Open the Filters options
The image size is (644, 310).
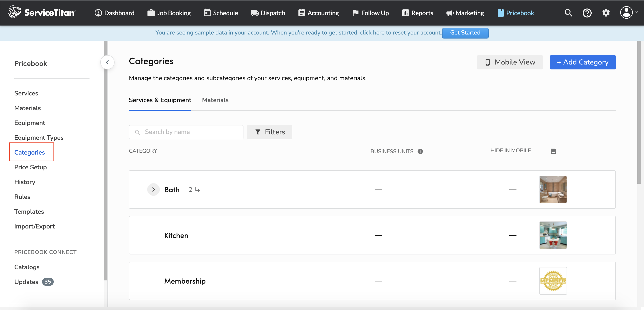(269, 132)
